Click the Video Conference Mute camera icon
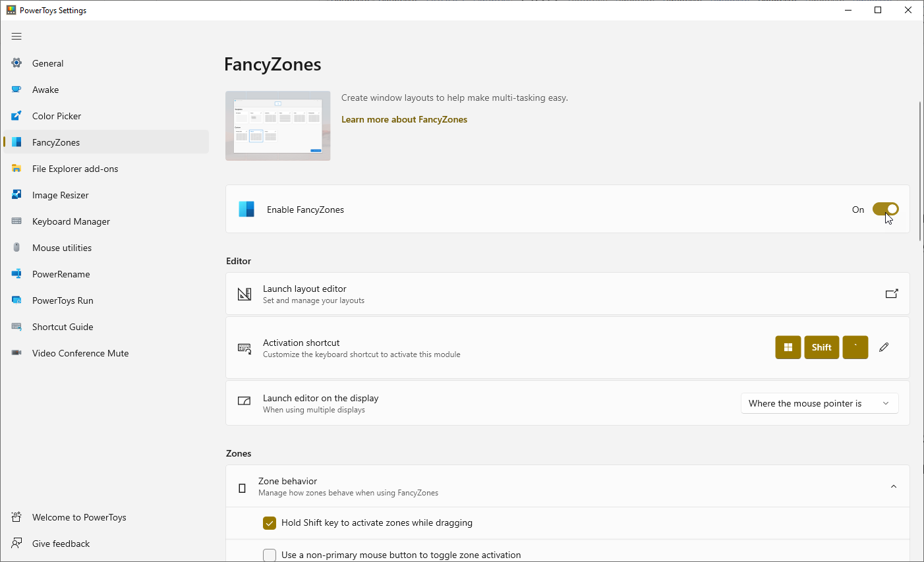The height and width of the screenshot is (562, 924). click(16, 353)
